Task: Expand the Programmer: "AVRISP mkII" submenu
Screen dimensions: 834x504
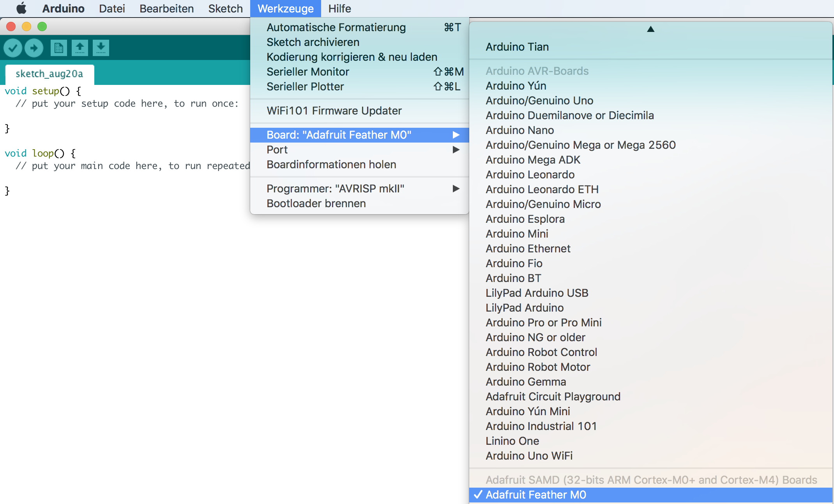Action: (x=359, y=189)
